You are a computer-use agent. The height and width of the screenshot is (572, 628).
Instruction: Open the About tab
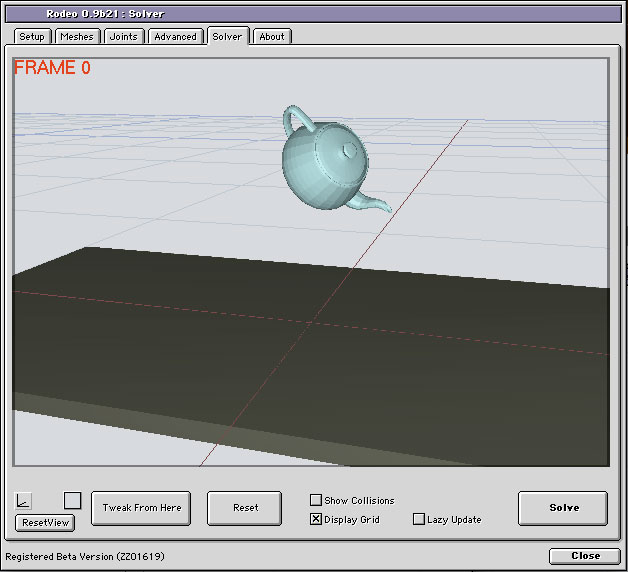(x=272, y=36)
